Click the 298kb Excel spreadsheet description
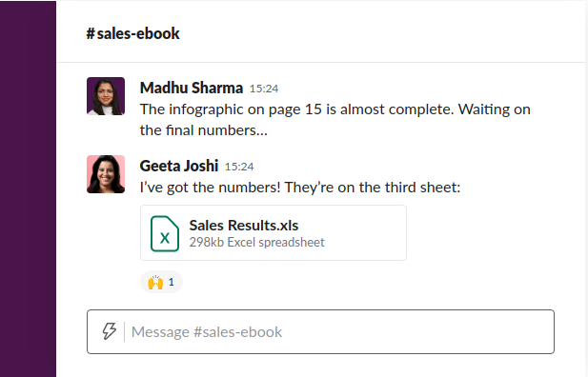The height and width of the screenshot is (377, 588). coord(257,242)
